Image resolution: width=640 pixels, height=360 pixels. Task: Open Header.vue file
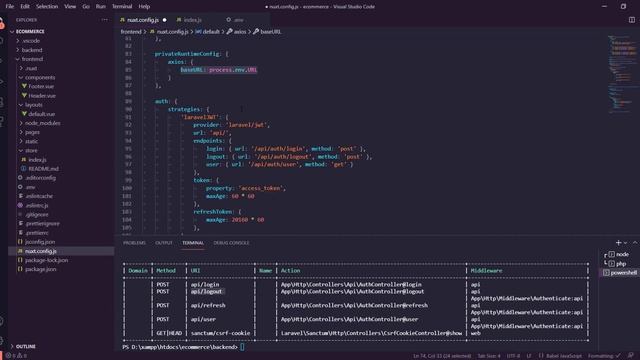click(42, 96)
